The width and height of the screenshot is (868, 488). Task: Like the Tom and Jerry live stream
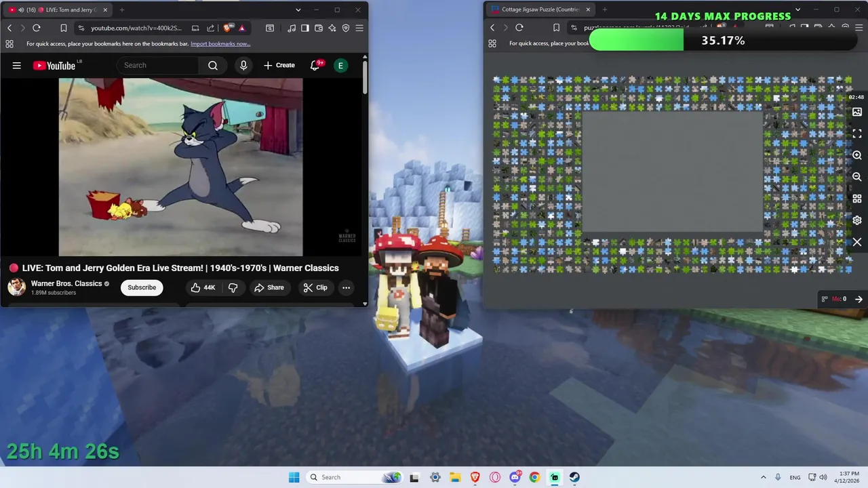[203, 287]
